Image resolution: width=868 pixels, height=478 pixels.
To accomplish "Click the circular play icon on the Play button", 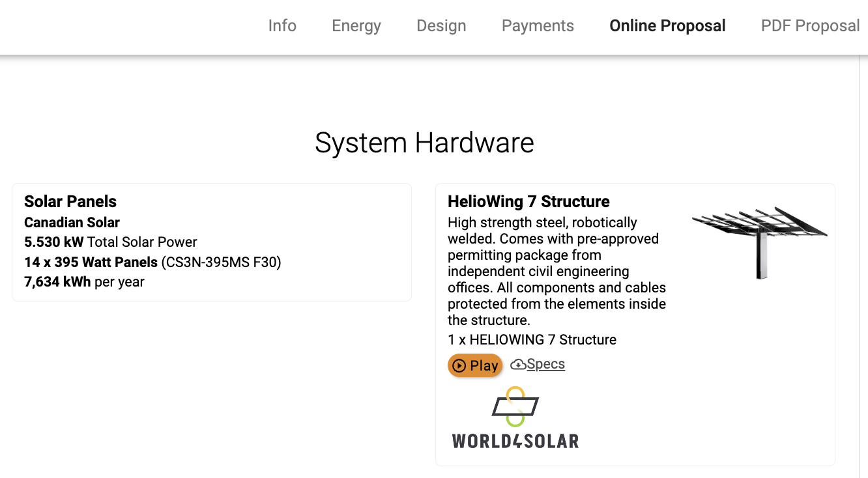I will click(459, 365).
